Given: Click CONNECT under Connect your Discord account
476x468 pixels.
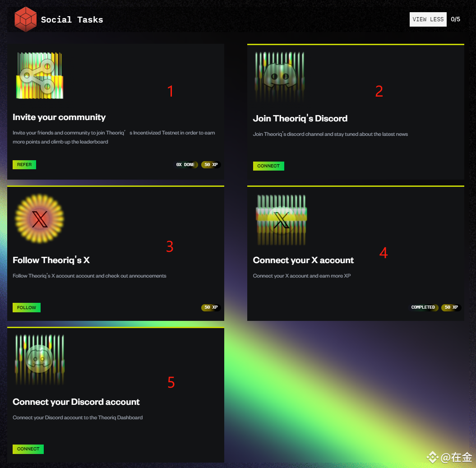Looking at the screenshot, I should point(28,449).
